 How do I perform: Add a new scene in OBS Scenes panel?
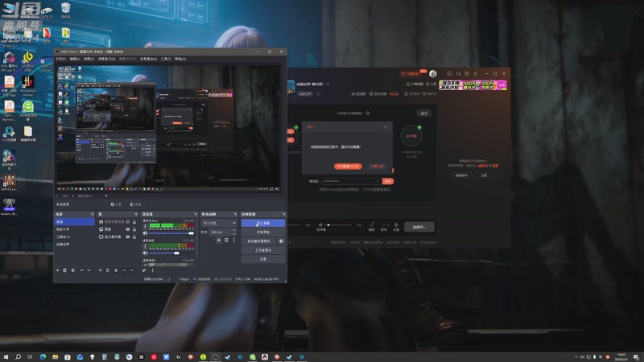pos(57,270)
